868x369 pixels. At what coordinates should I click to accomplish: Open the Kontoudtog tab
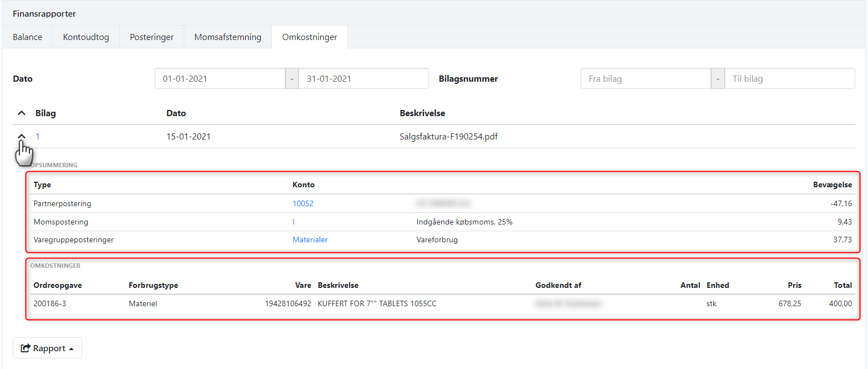(x=86, y=37)
